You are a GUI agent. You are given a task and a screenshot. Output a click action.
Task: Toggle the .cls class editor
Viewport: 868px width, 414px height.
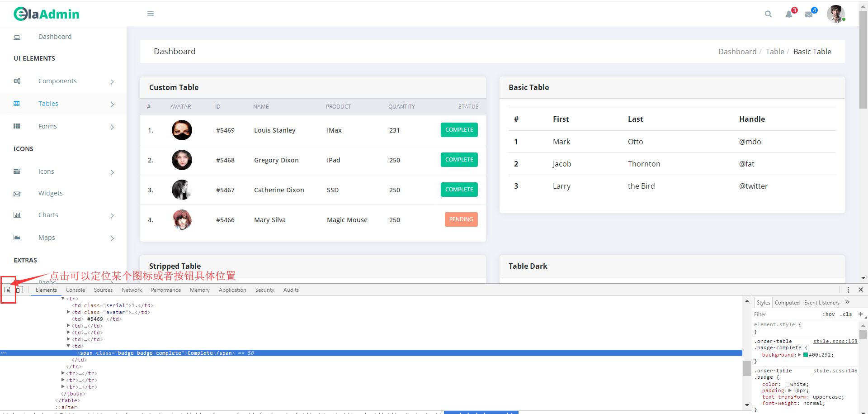tap(846, 314)
